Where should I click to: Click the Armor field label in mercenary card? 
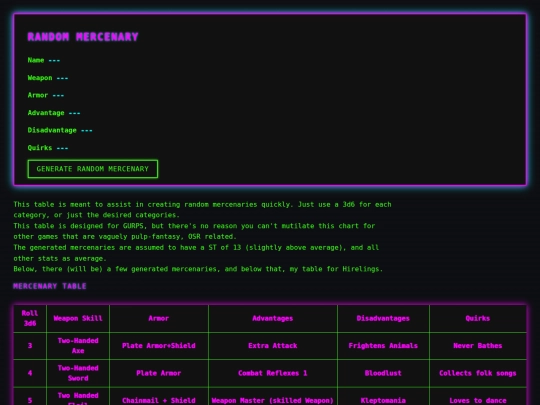38,95
